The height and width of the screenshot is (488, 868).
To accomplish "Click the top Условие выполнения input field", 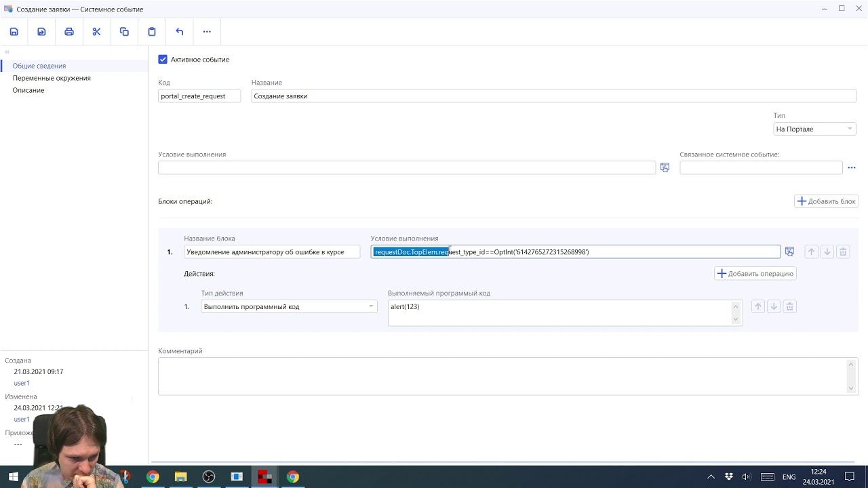I will point(407,167).
